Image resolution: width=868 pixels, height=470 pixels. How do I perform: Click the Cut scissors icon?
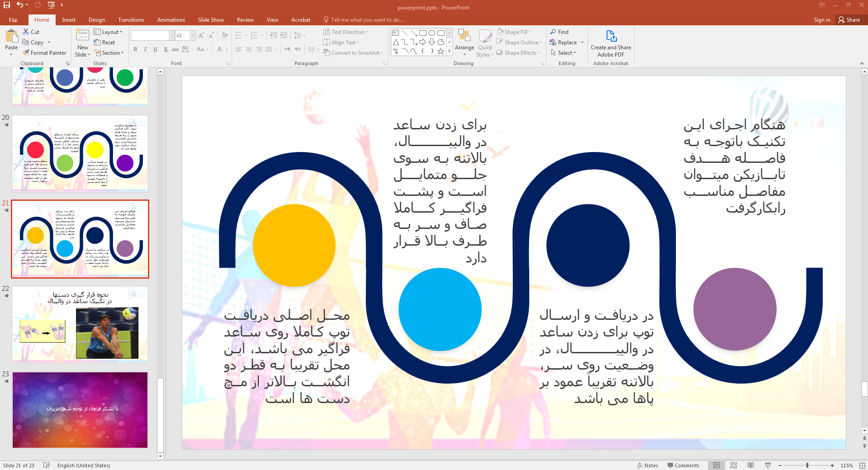[26, 32]
